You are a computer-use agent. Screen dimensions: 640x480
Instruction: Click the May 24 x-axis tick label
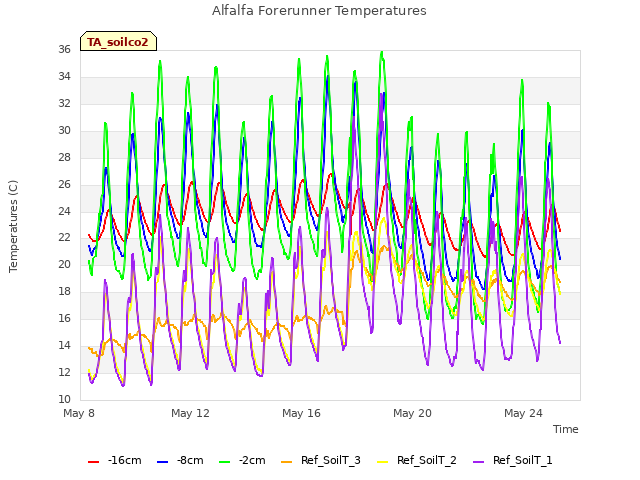click(523, 413)
